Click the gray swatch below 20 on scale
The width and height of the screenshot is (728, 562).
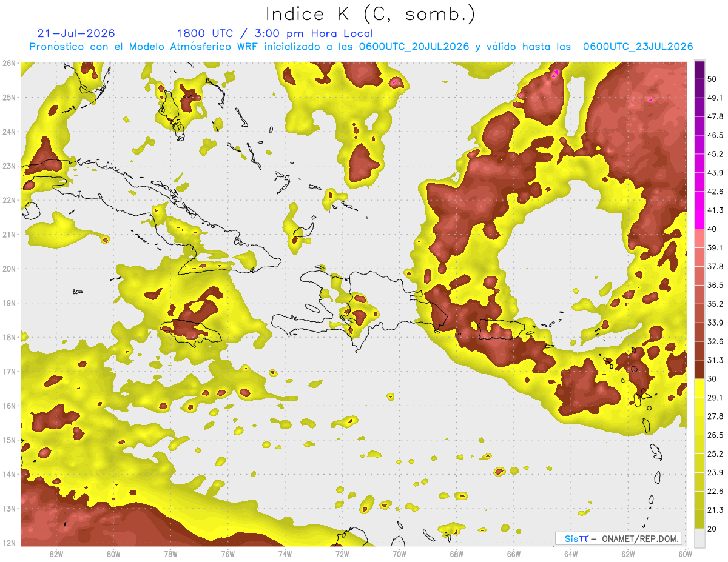[x=699, y=537]
